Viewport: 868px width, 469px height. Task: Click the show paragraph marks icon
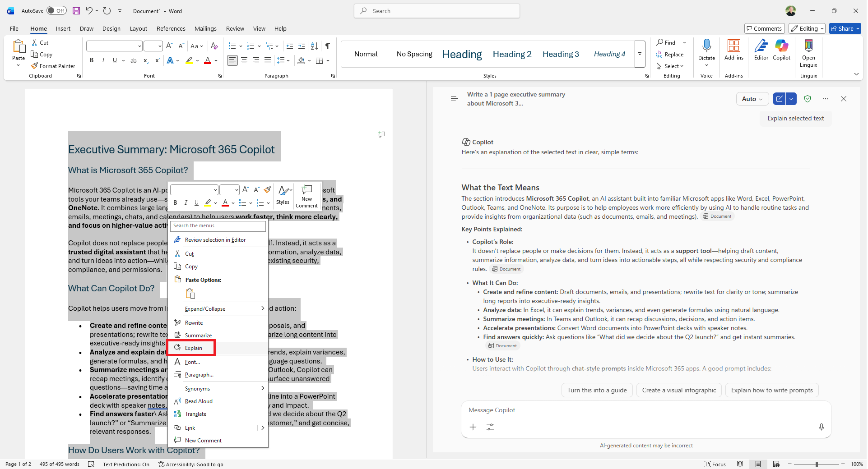pyautogui.click(x=328, y=46)
